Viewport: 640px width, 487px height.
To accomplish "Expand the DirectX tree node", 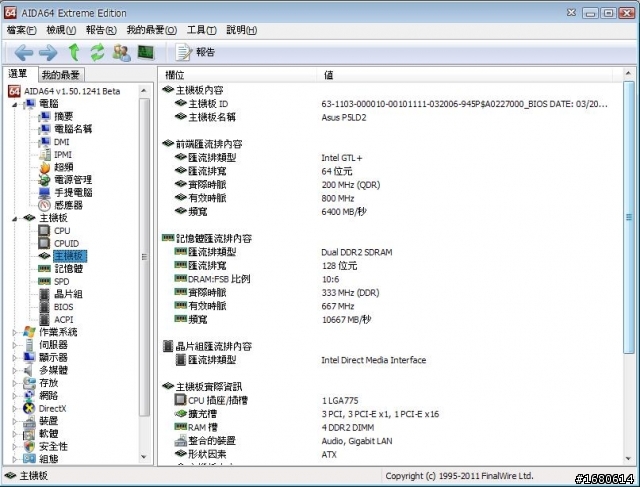I will tap(15, 409).
